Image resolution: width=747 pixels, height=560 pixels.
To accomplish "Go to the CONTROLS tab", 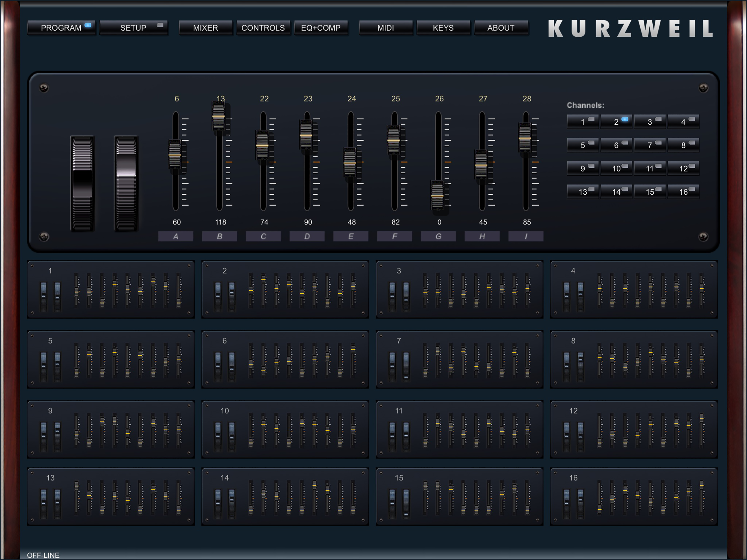I will point(263,28).
